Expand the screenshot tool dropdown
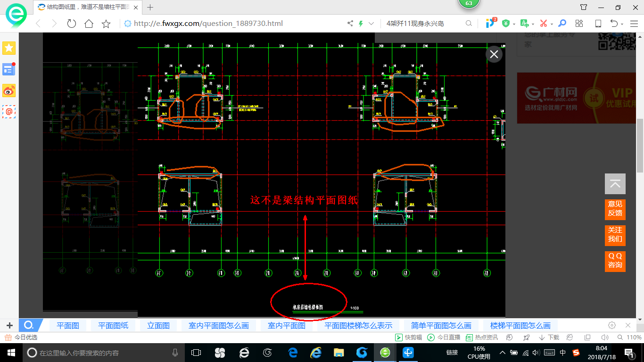The image size is (644, 362). [552, 24]
